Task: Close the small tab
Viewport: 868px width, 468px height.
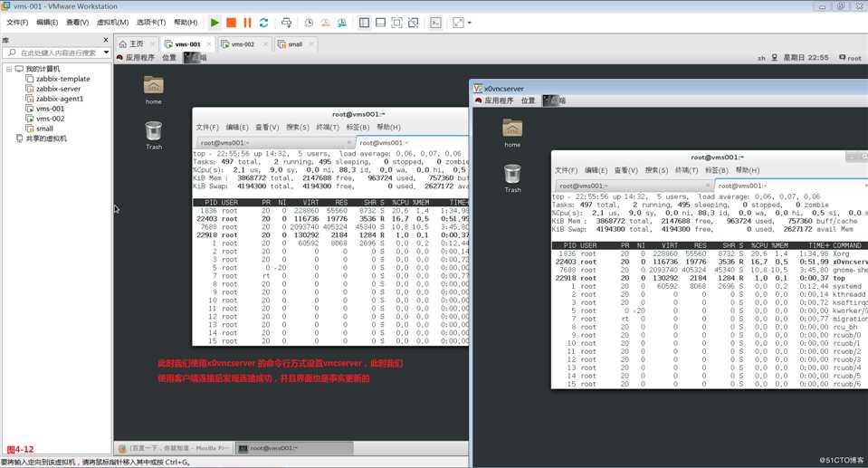Action: 311,43
